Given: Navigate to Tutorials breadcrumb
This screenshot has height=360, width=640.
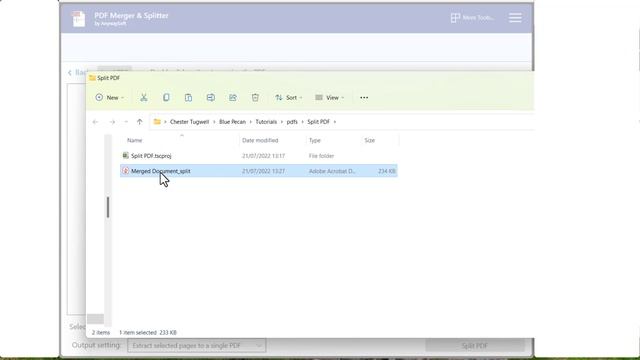Looking at the screenshot, I should coord(266,122).
